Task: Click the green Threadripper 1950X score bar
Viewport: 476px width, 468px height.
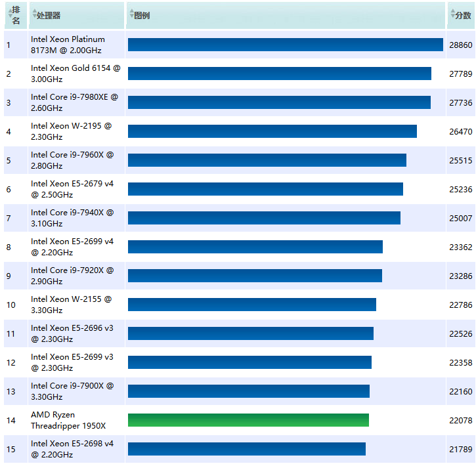Action: 248,420
